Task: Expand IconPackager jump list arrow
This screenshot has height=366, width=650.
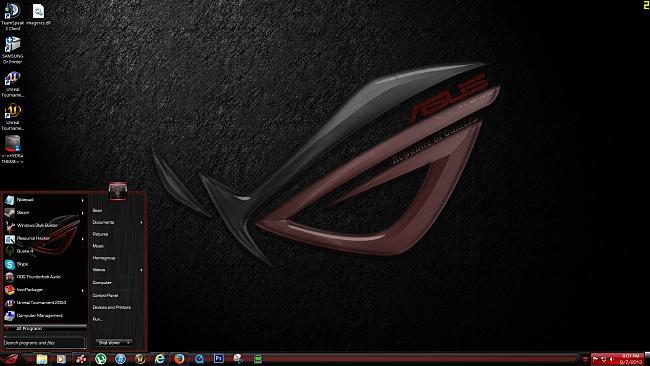Action: coord(82,290)
